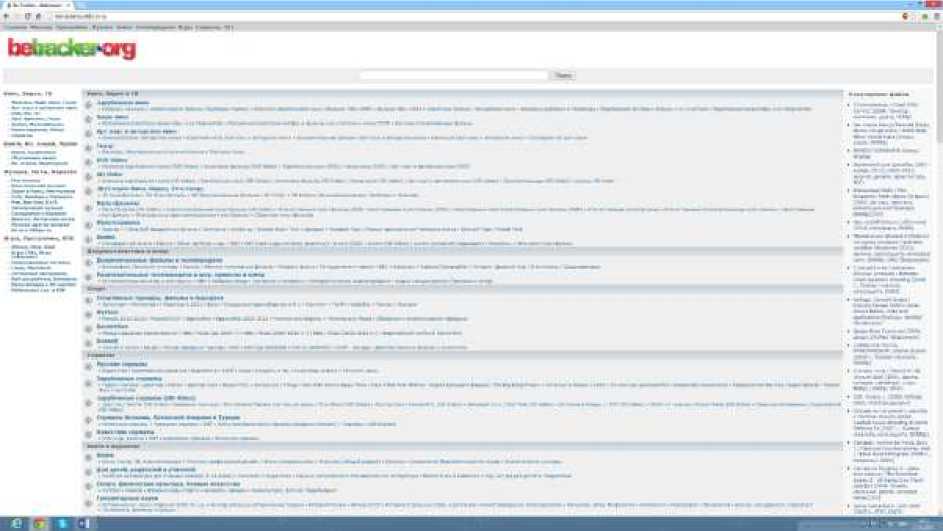Open the Chrome menu icon at toolbar end
943x531 pixels.
[936, 16]
